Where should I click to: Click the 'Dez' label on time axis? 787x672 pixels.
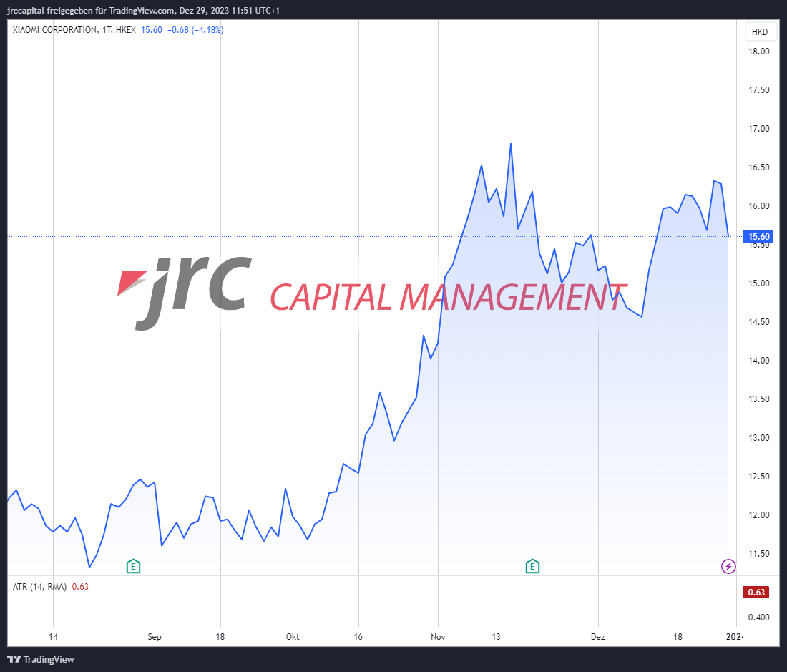598,636
